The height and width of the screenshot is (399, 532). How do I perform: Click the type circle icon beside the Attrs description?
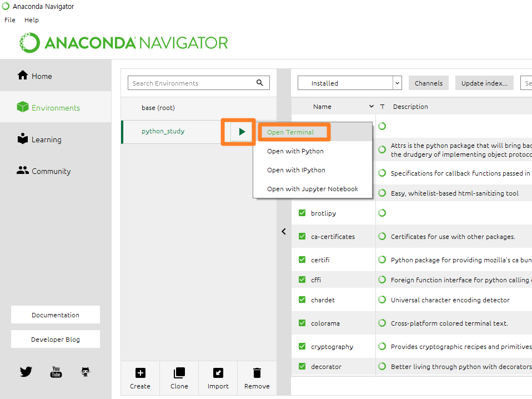pyautogui.click(x=382, y=149)
